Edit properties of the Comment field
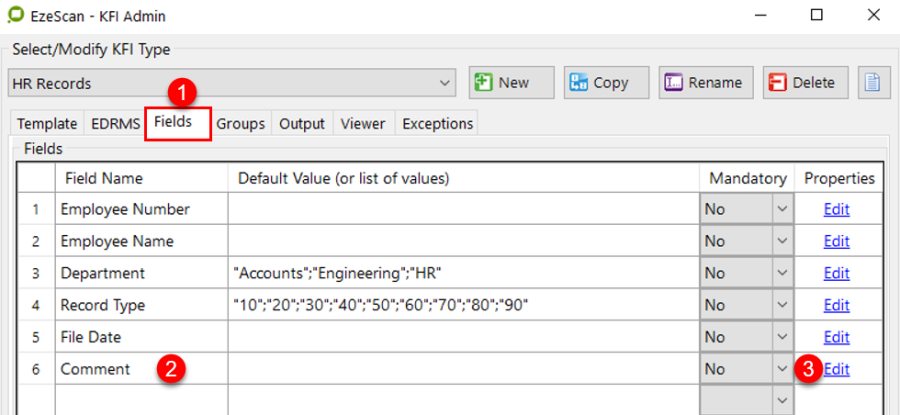This screenshot has width=900, height=415. (836, 369)
